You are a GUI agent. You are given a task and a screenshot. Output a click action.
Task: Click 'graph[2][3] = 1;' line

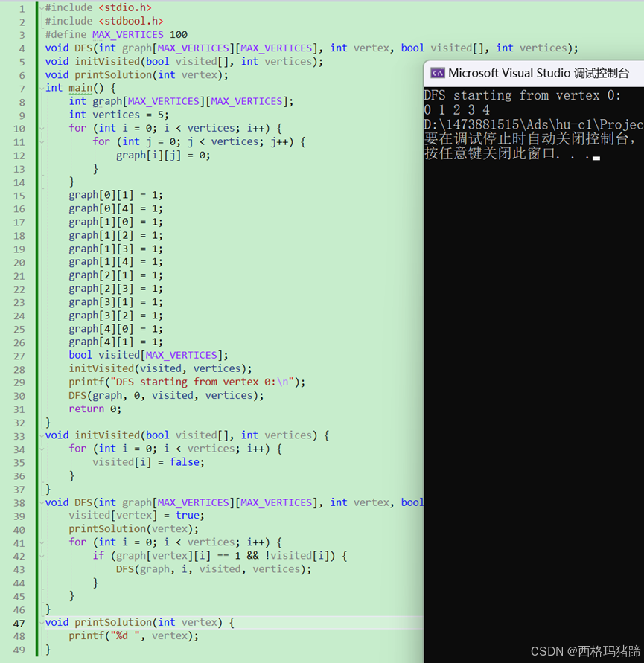[115, 289]
